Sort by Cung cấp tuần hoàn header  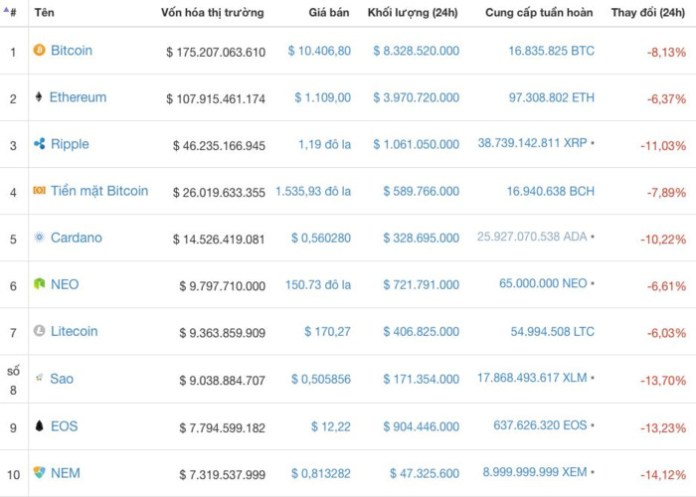click(x=538, y=13)
